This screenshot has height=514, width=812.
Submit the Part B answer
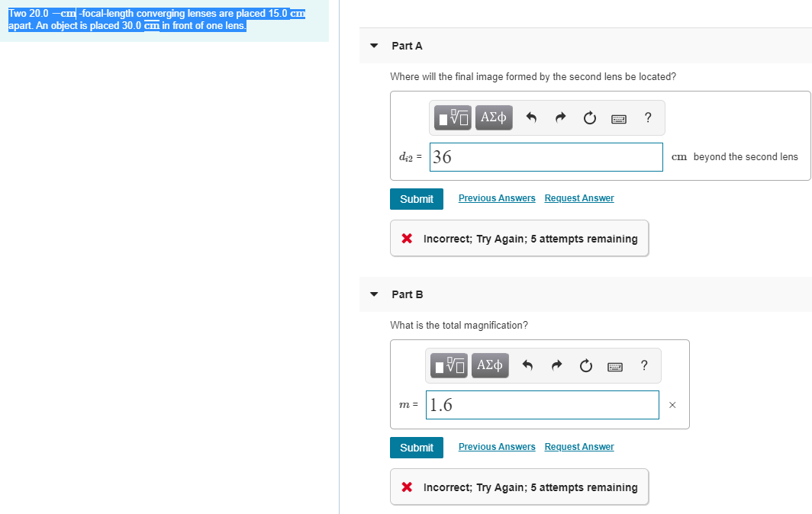point(416,447)
